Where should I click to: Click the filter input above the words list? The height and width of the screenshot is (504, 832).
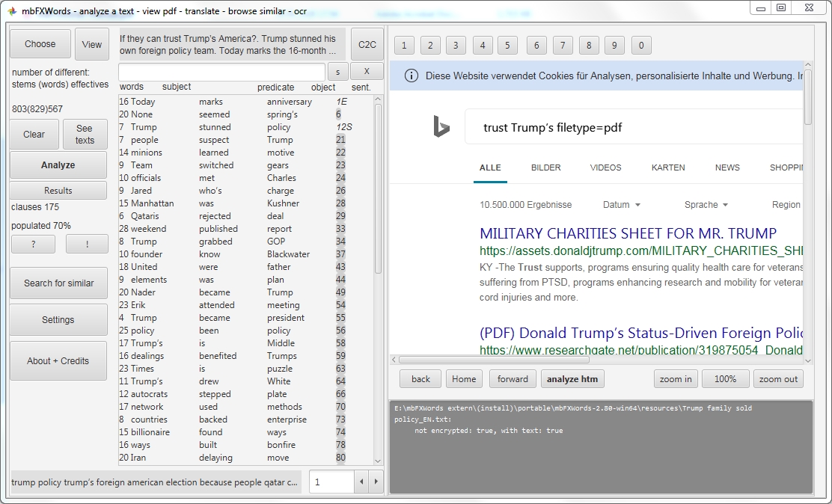221,72
